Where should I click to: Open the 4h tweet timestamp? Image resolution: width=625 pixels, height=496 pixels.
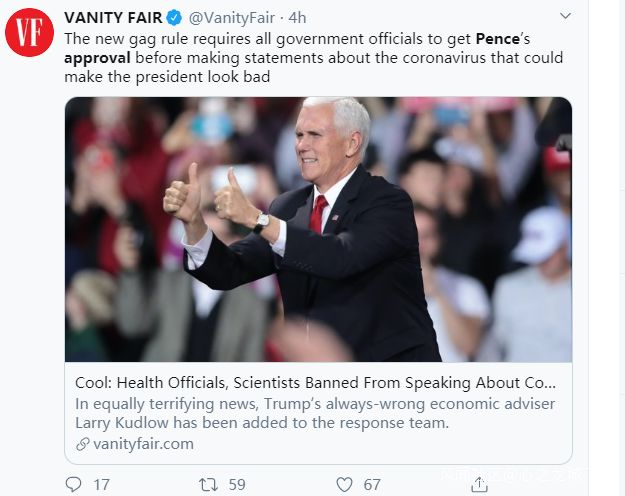(x=298, y=17)
